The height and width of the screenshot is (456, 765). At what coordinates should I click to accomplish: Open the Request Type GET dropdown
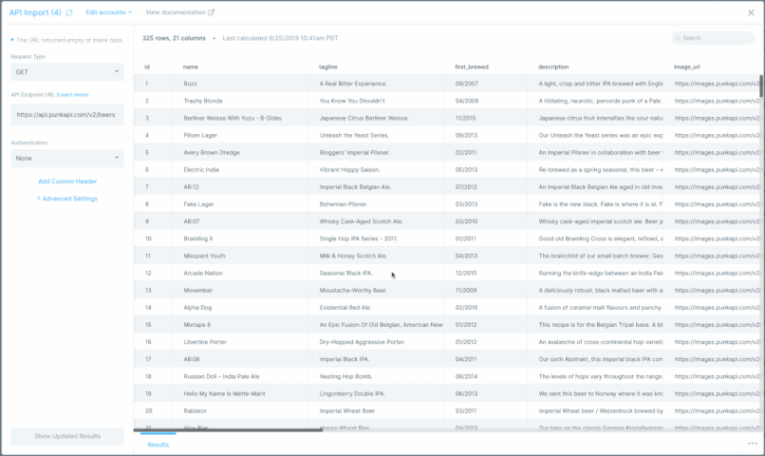[x=67, y=72]
